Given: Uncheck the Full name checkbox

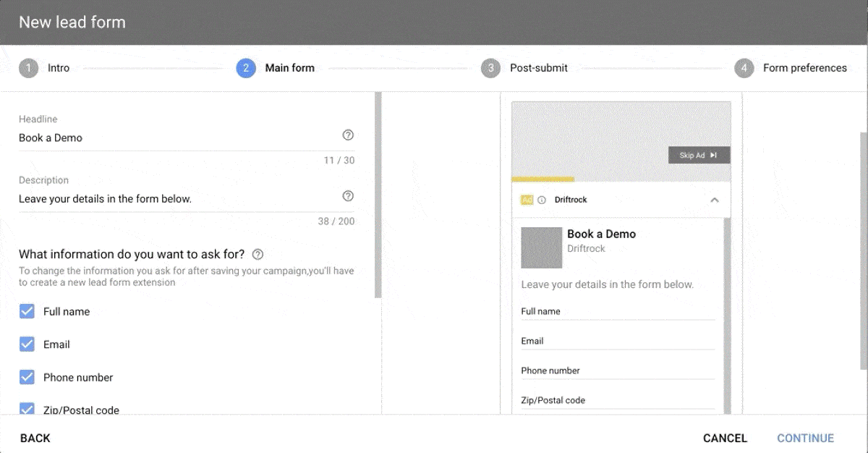Looking at the screenshot, I should click(27, 311).
